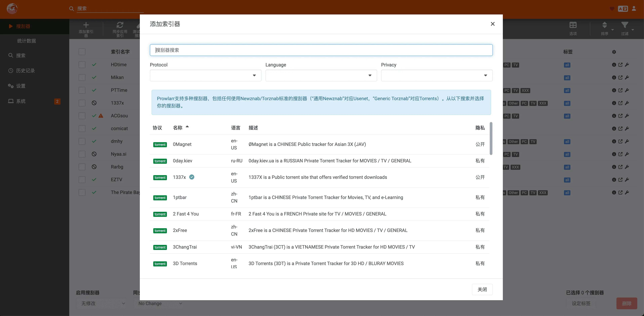Toggle the HDtime row checkbox
The width and height of the screenshot is (644, 316).
(82, 65)
